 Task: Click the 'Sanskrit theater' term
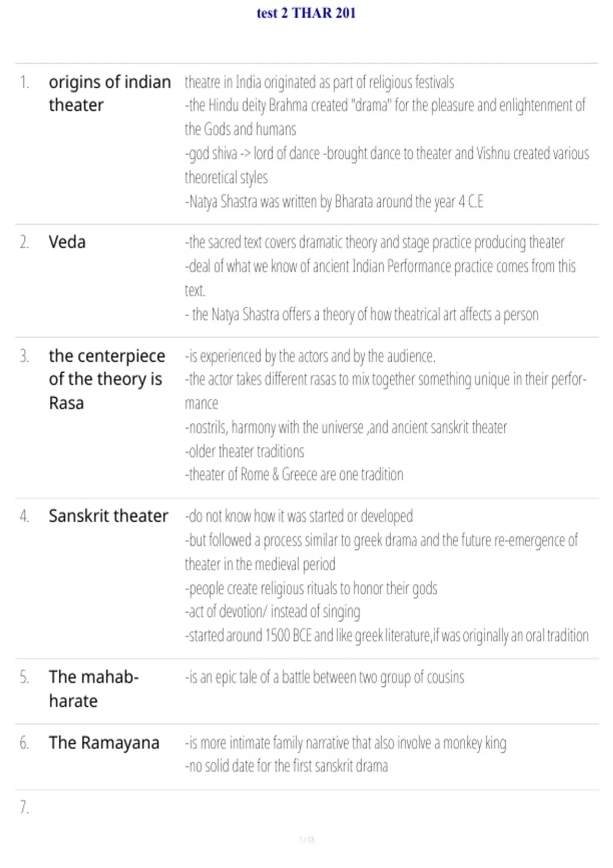pos(108,516)
